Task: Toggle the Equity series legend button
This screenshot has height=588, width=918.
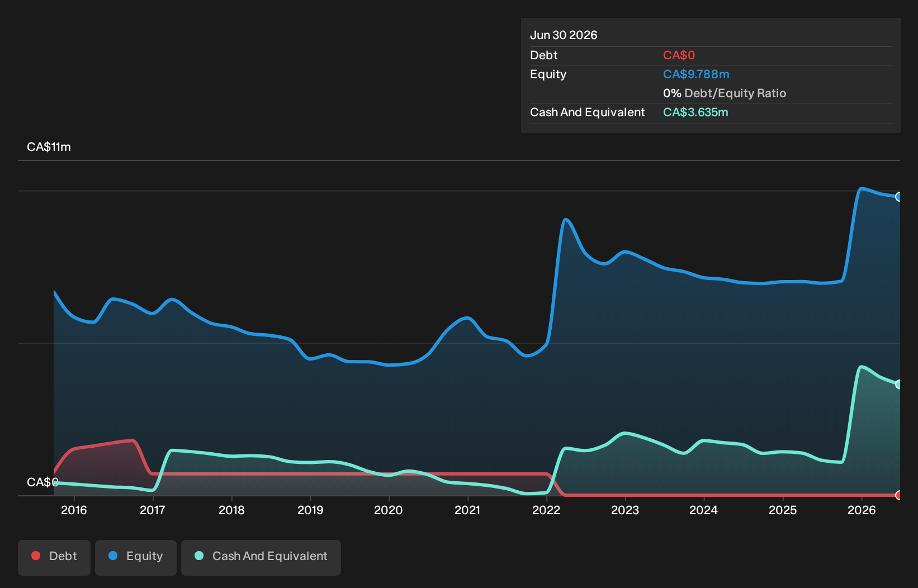Action: tap(136, 557)
